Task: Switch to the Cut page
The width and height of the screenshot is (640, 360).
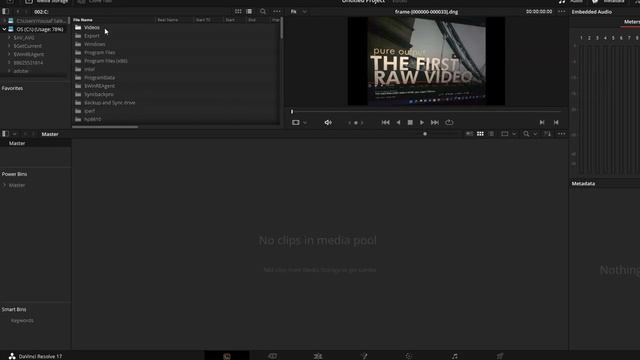Action: (x=272, y=356)
